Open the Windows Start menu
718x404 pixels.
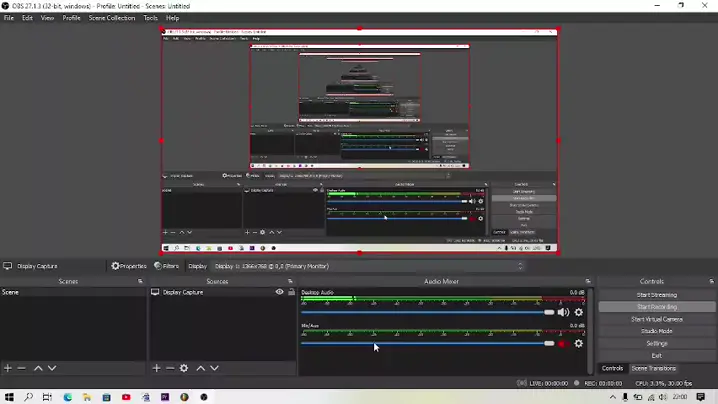[9, 397]
